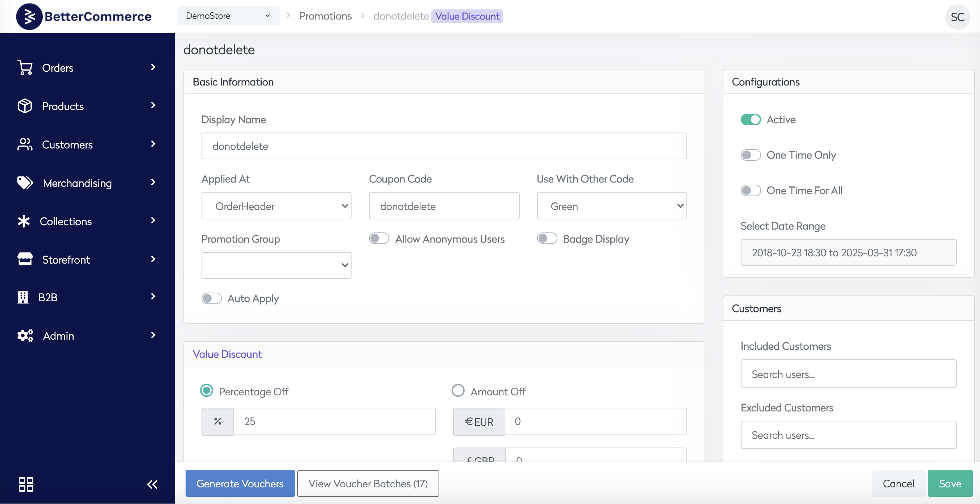Click the Storefront shop icon
980x504 pixels.
pos(25,259)
